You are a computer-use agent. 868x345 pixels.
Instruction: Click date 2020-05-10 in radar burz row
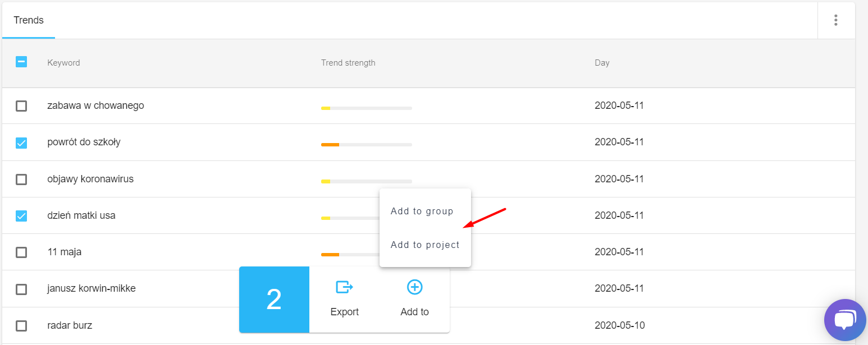620,325
